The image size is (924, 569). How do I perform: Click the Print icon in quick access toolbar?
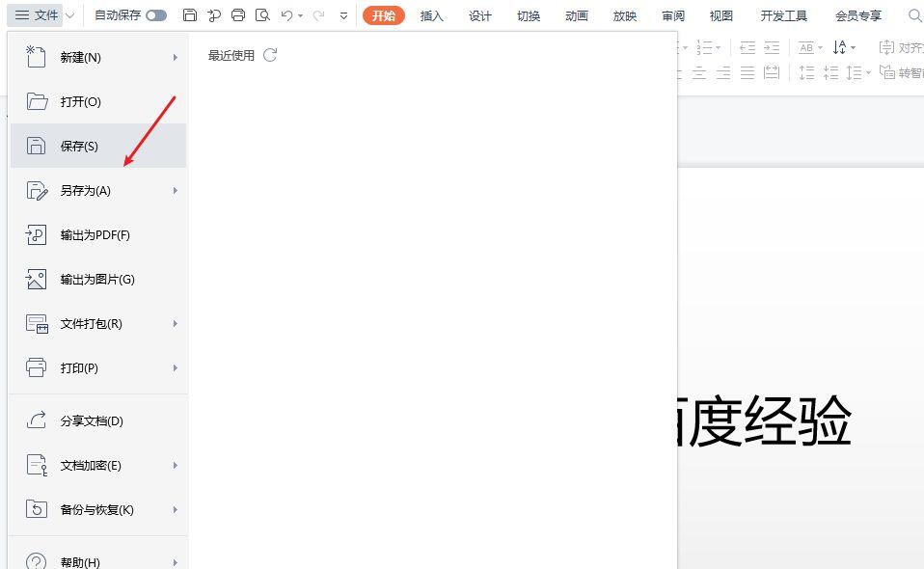click(238, 15)
